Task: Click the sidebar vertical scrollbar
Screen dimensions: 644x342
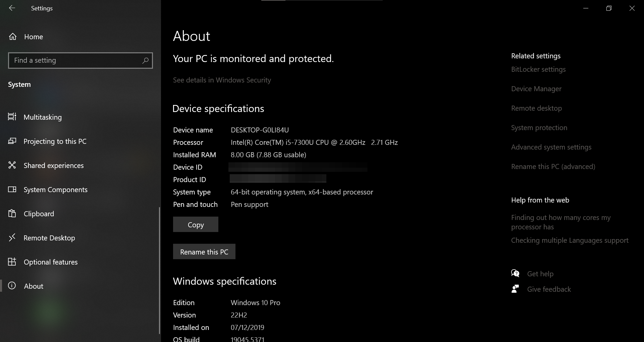Action: [159, 271]
